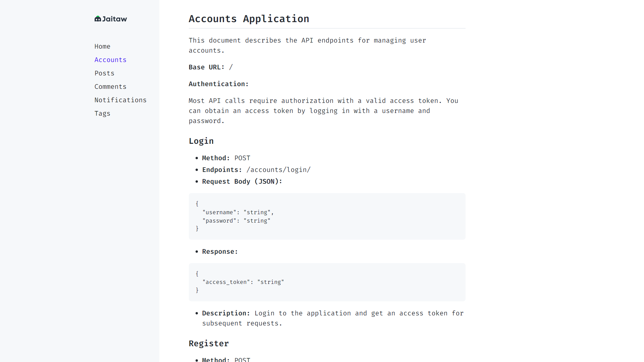Click the Accounts Application page heading
This screenshot has width=644, height=362.
249,19
